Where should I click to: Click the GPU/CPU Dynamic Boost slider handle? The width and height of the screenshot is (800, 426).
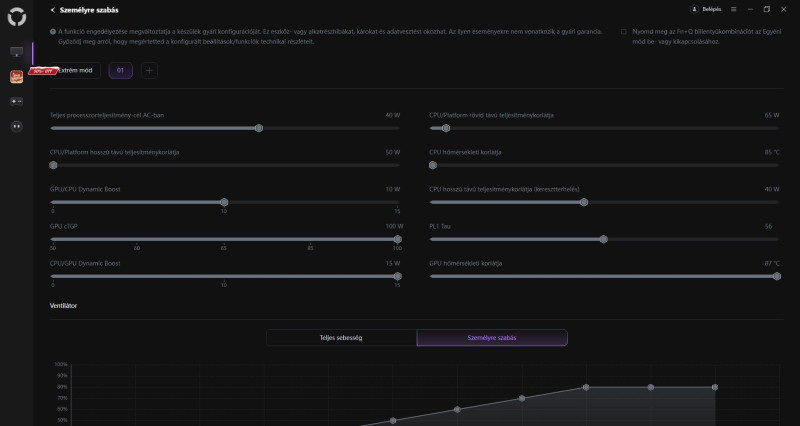tap(224, 202)
